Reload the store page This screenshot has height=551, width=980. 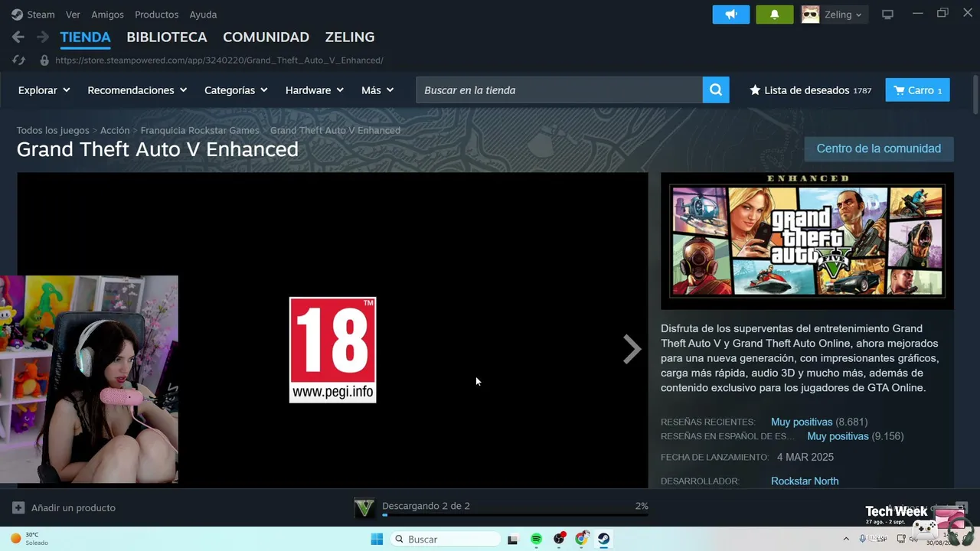click(x=19, y=60)
